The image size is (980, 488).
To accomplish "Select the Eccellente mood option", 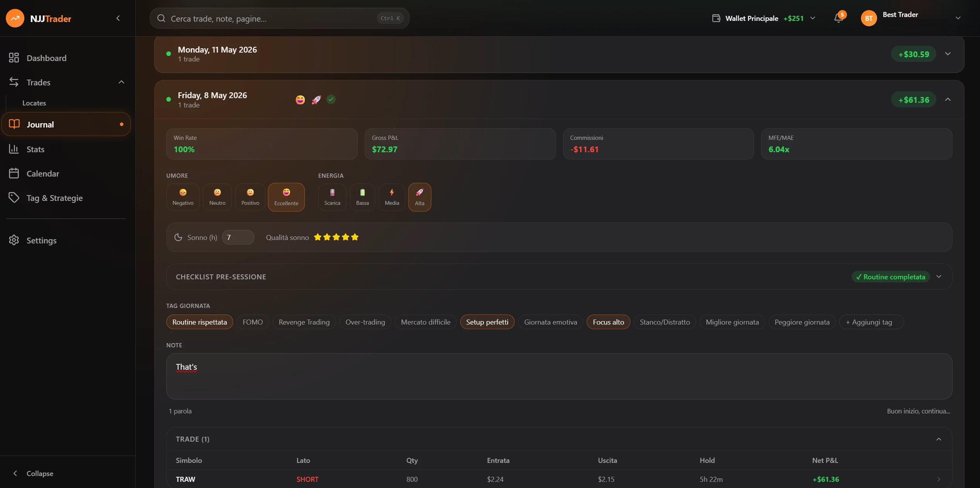I will pos(286,197).
